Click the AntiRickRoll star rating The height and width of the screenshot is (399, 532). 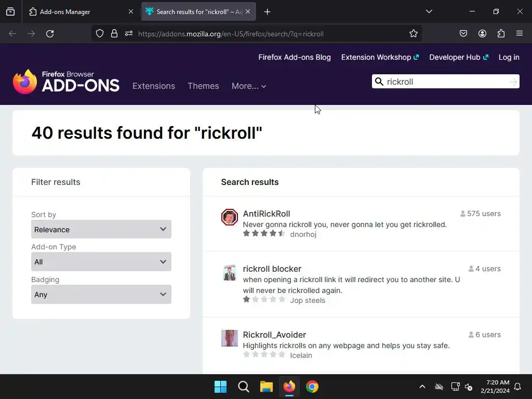(x=264, y=233)
